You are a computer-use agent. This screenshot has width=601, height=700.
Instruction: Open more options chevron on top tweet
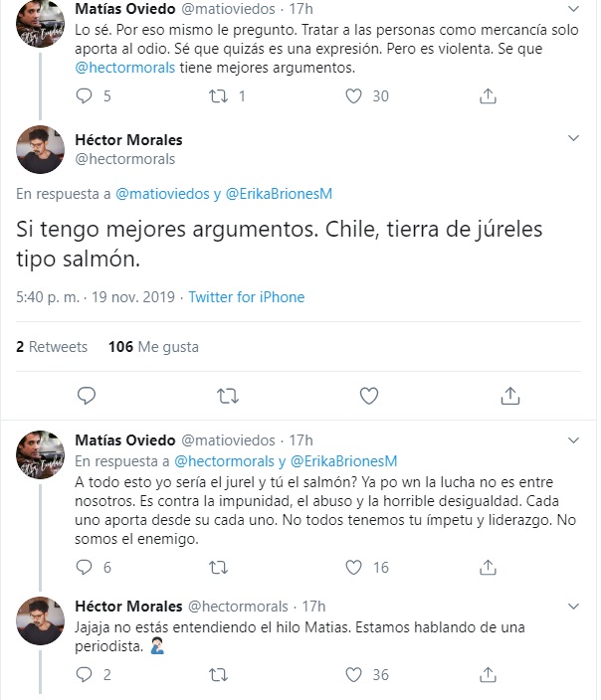(572, 10)
